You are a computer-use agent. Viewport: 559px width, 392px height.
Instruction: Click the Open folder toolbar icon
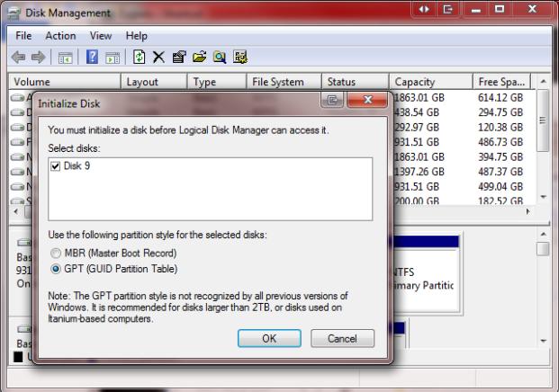tap(199, 57)
